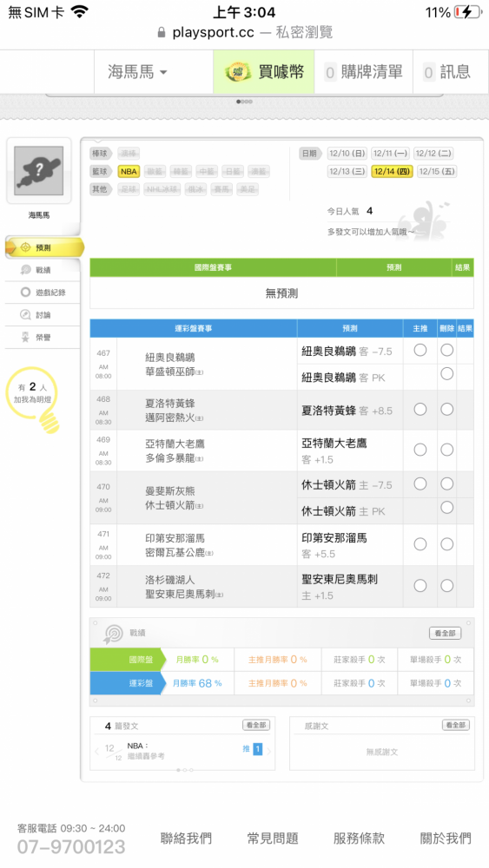489x868 pixels.
Task: Click the 海馬馬 profile avatar image
Action: (39, 171)
